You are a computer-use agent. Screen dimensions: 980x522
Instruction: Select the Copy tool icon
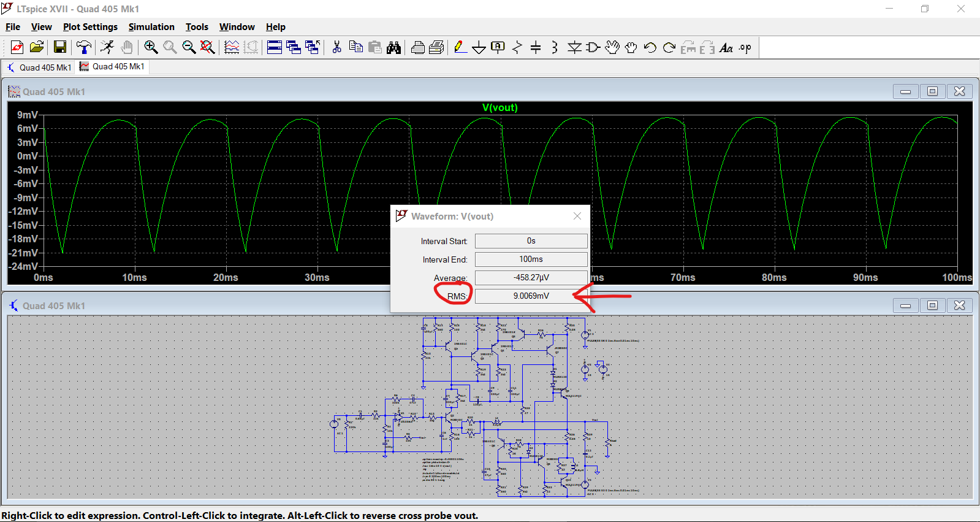(355, 47)
